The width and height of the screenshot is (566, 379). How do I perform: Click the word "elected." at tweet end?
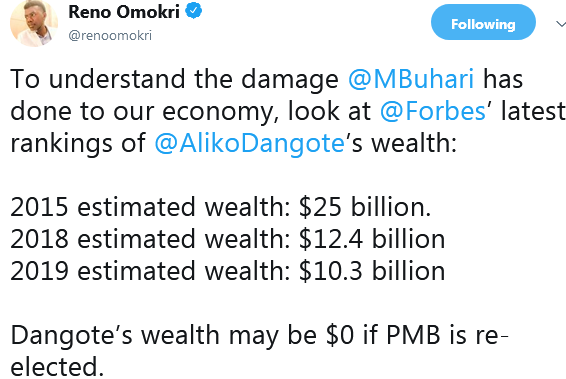click(57, 367)
